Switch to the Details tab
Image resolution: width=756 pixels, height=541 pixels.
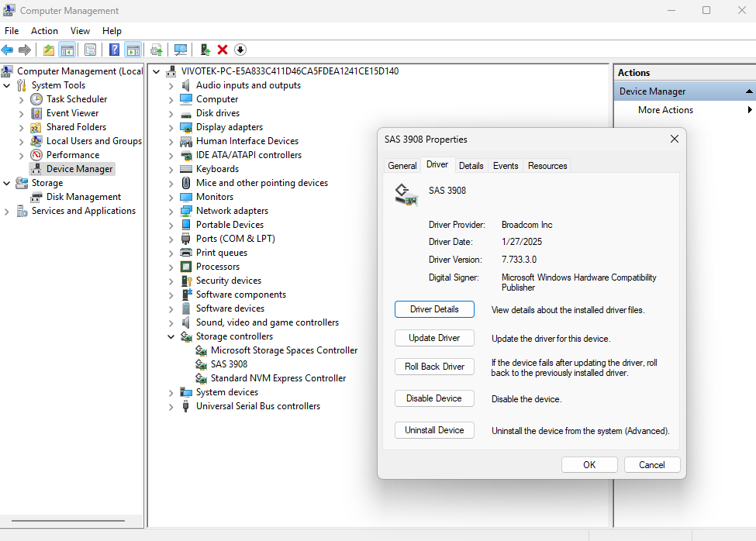(471, 166)
